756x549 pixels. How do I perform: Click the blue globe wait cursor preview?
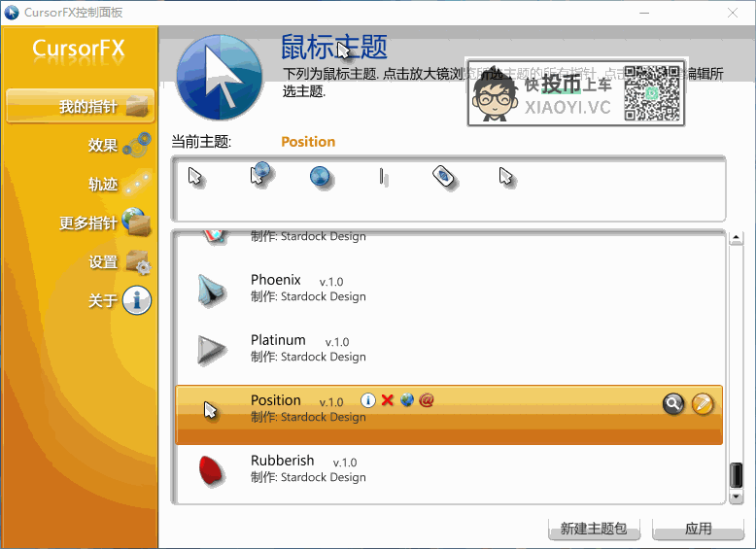320,177
